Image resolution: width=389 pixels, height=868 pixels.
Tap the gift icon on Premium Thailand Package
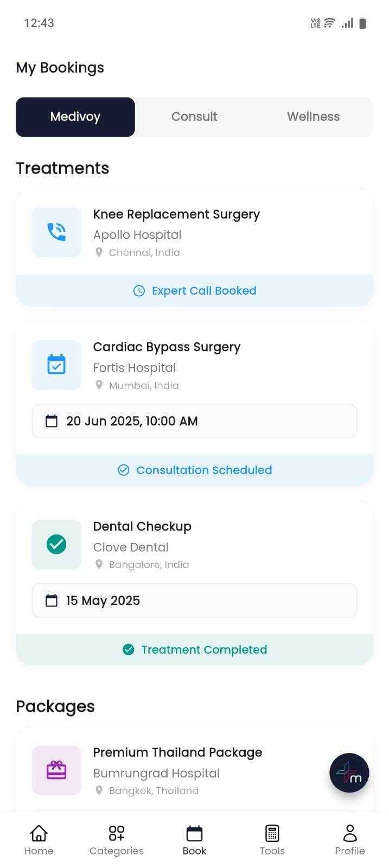(x=56, y=770)
